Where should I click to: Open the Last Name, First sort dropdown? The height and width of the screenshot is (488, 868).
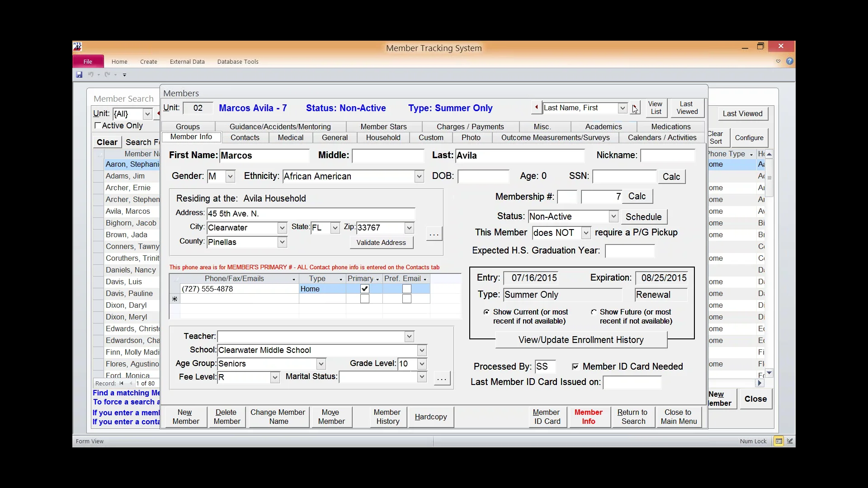point(623,108)
